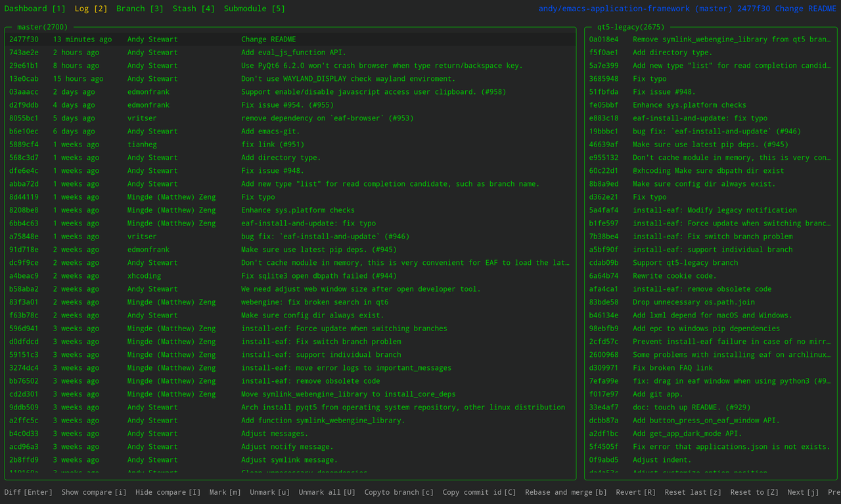
Task: Click Reset last [z] action
Action: pyautogui.click(x=693, y=492)
